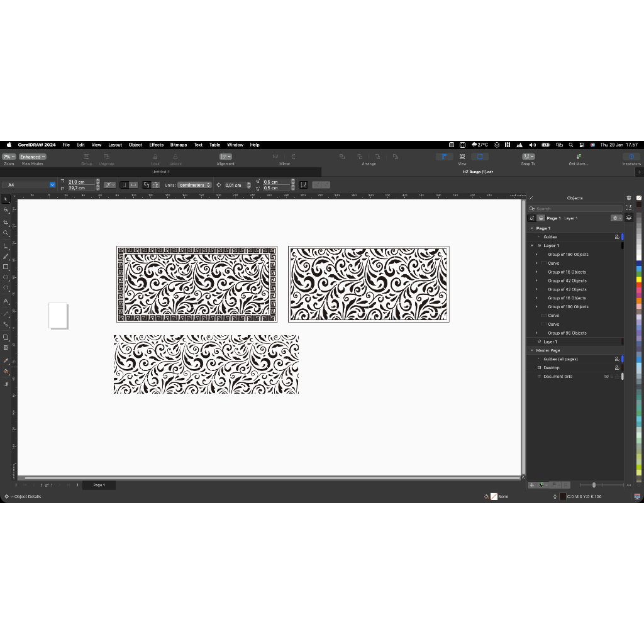644x644 pixels.
Task: Select the Pick tool in the toolbox
Action: pos(7,200)
